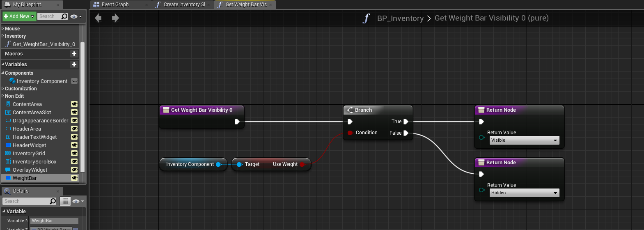Collapse the Variable details section
This screenshot has height=230, width=644.
coord(4,211)
